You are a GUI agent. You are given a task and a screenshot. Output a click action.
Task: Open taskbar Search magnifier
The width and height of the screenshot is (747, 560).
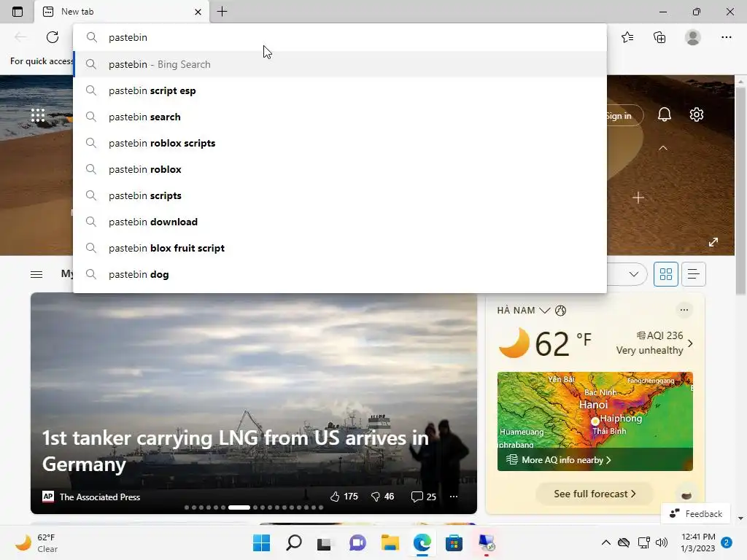click(x=293, y=542)
